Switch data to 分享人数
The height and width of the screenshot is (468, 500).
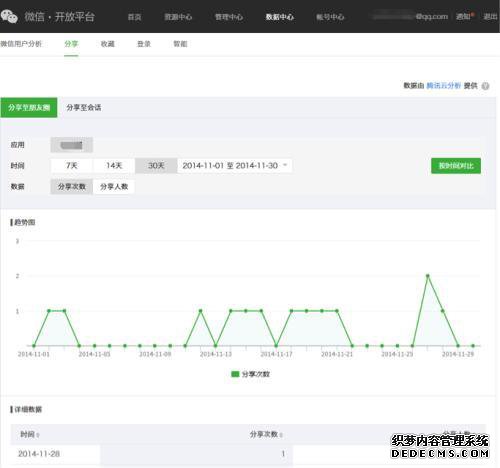coord(114,187)
